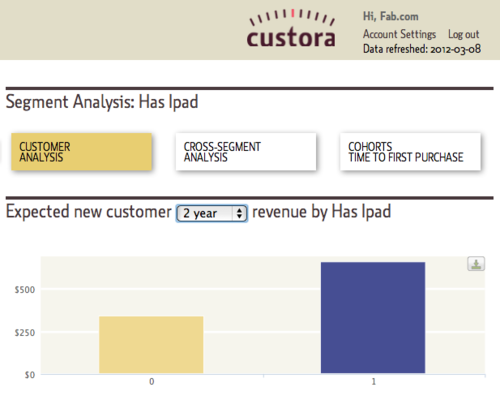This screenshot has width=500, height=400.
Task: Open Cohorts Time to First Purchase tab
Action: [x=410, y=152]
